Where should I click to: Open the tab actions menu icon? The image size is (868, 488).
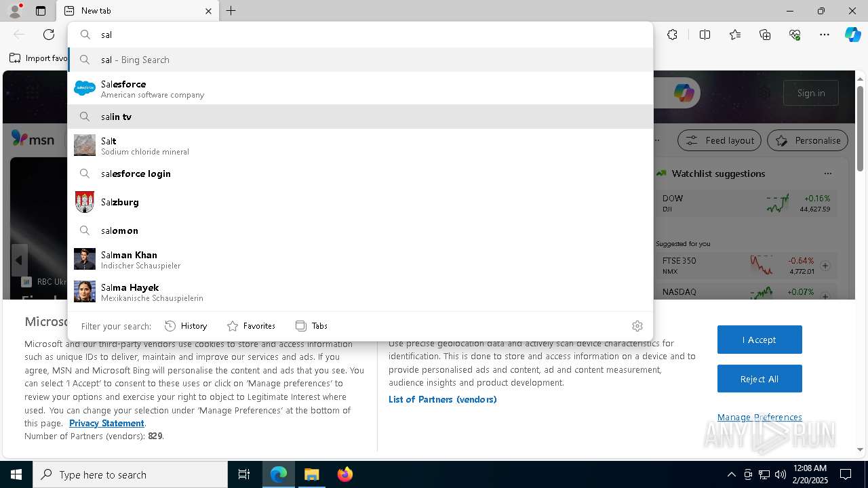[x=41, y=11]
